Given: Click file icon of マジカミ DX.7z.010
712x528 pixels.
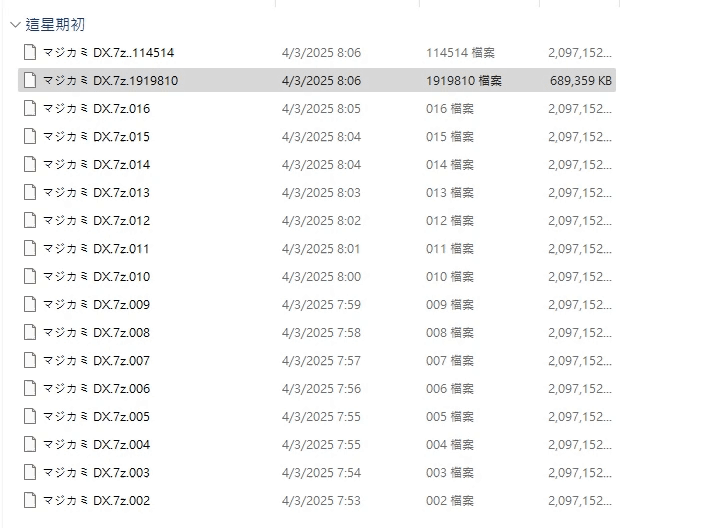Looking at the screenshot, I should (30, 276).
